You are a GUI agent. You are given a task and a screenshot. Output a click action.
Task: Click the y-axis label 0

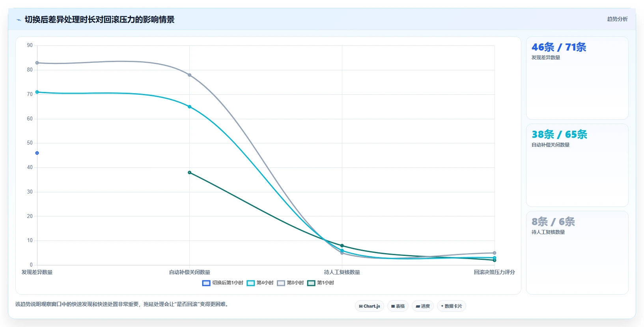click(31, 265)
